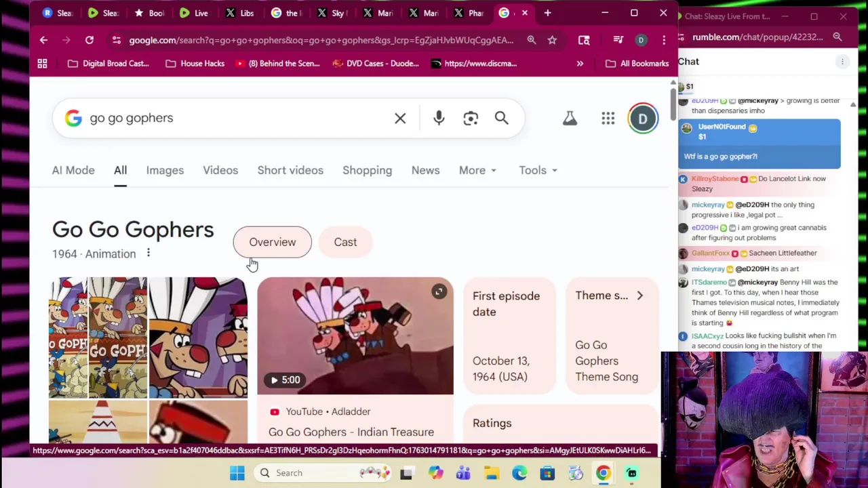The image size is (868, 488).
Task: Clear the search box text
Action: click(400, 119)
